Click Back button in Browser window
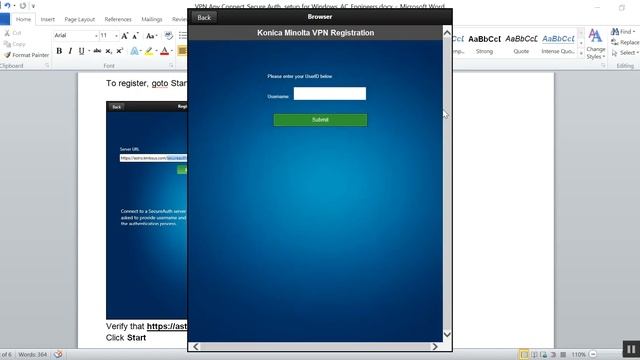Viewport: 640px width, 360px height. click(x=204, y=18)
